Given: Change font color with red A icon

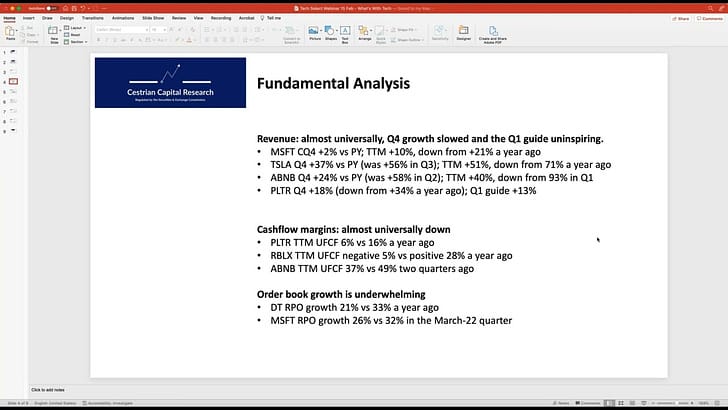Looking at the screenshot, I should 189,40.
